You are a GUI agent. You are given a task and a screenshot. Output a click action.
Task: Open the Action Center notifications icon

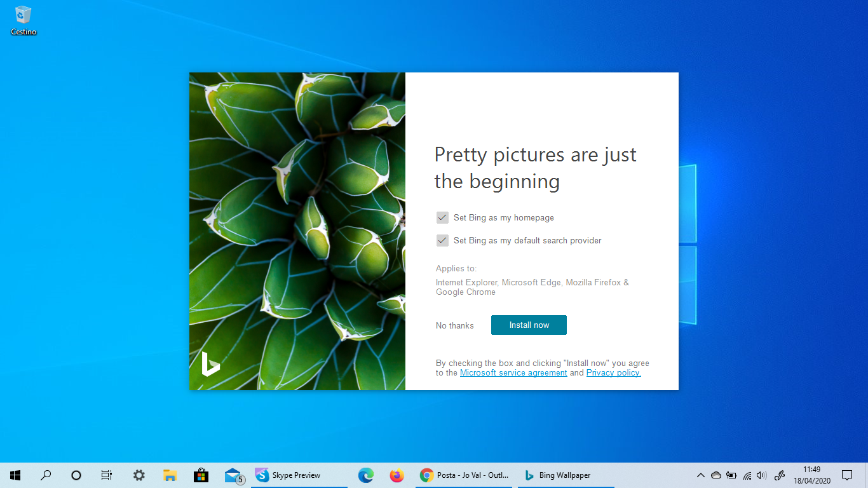coord(847,475)
